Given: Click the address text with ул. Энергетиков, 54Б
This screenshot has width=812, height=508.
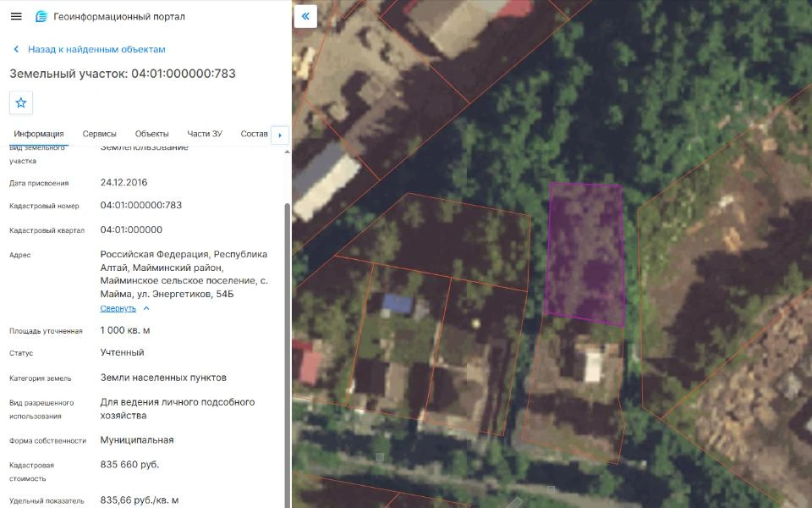Looking at the screenshot, I should tap(184, 274).
